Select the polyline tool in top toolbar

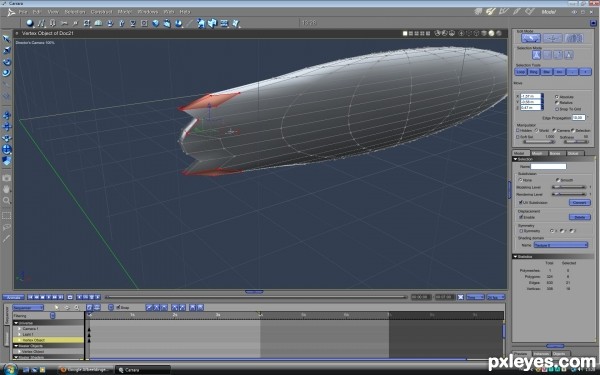click(x=41, y=23)
